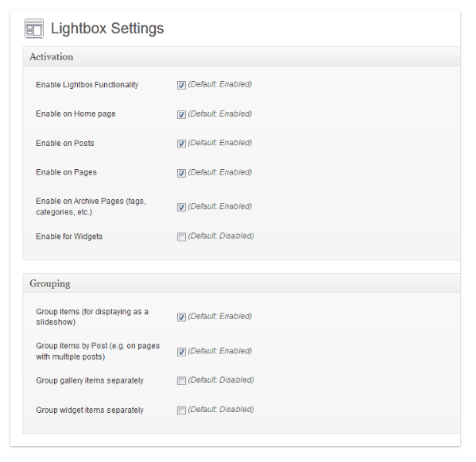Image resolution: width=476 pixels, height=462 pixels.
Task: Click the Group widget items separately label
Action: pos(90,410)
